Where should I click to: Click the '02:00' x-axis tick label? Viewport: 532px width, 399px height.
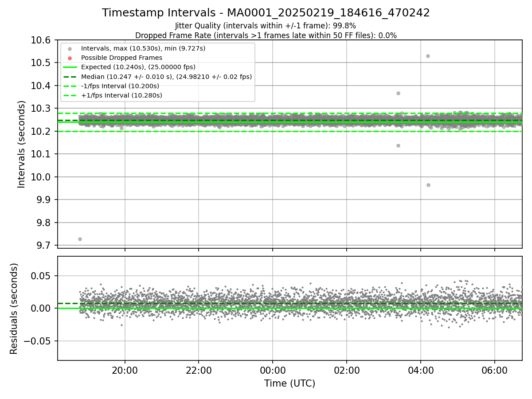347,370
